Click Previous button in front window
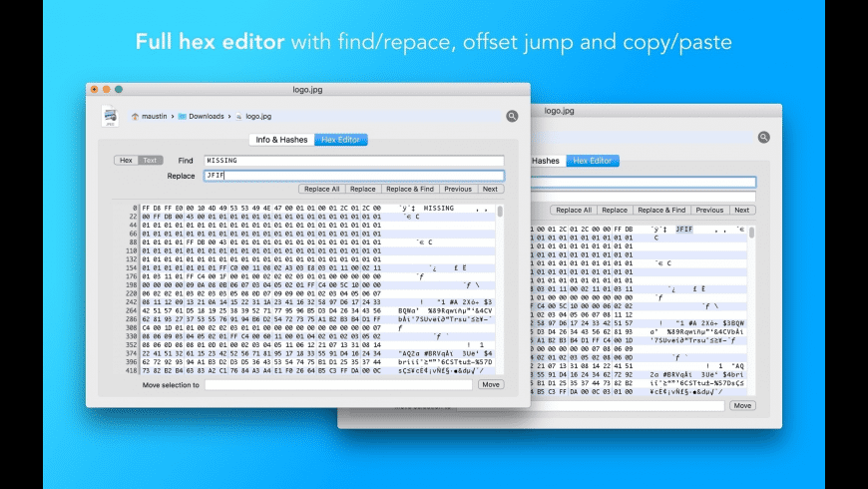868x489 pixels. pyautogui.click(x=458, y=189)
